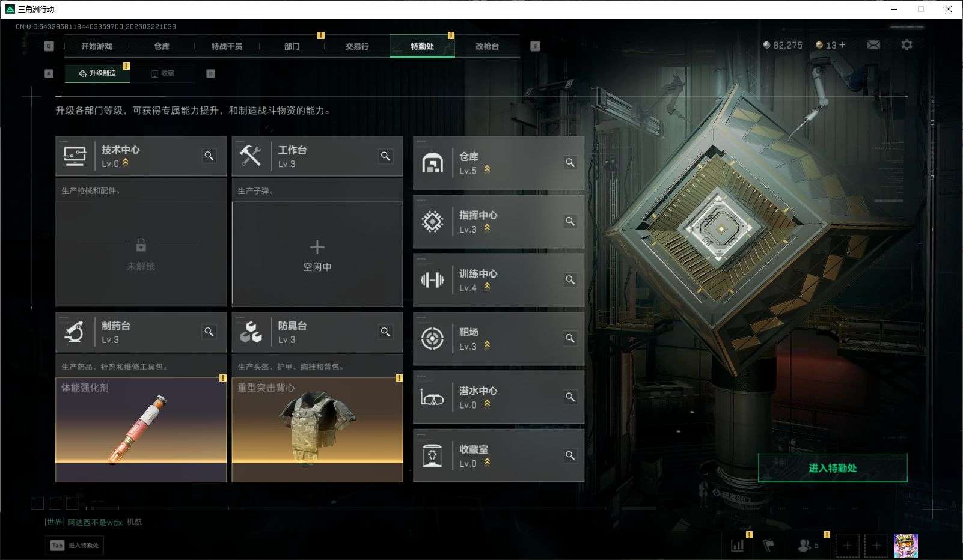Open the 改枪台 tab
This screenshot has width=963, height=560.
click(x=487, y=46)
